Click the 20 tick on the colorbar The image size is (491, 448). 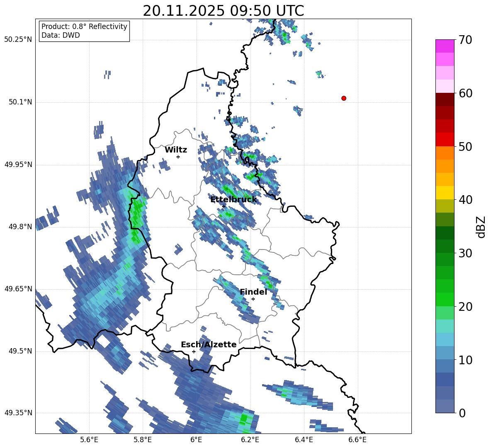point(465,306)
